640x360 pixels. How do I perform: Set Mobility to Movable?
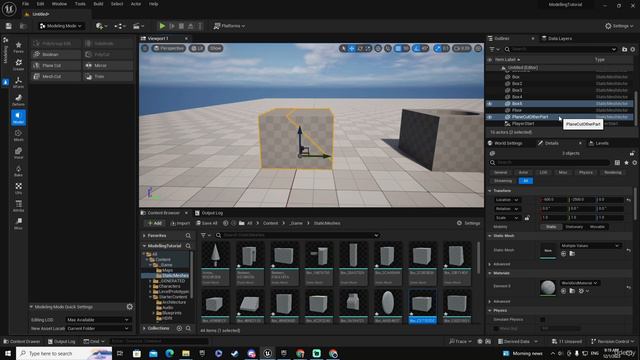tap(597, 227)
